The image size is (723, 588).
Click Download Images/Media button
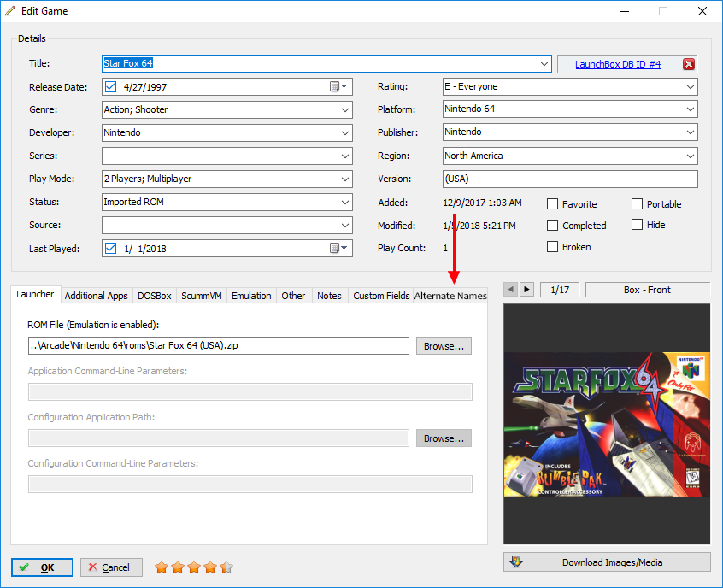pos(607,562)
